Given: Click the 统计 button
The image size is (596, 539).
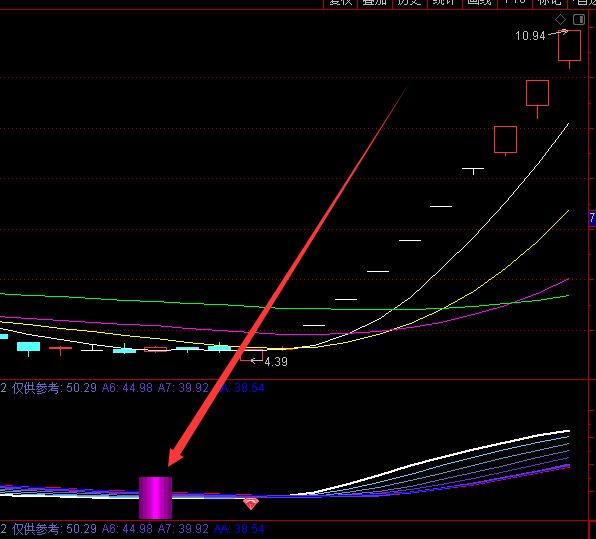Looking at the screenshot, I should tap(444, 3).
